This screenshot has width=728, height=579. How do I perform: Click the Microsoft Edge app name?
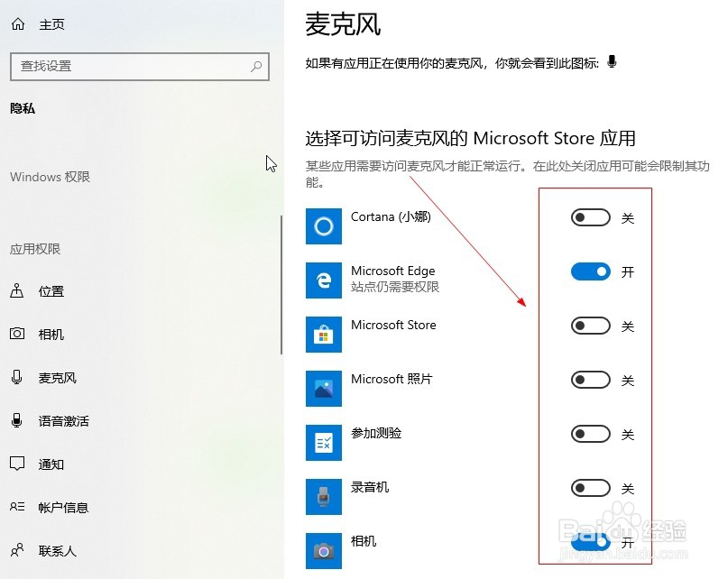click(392, 271)
